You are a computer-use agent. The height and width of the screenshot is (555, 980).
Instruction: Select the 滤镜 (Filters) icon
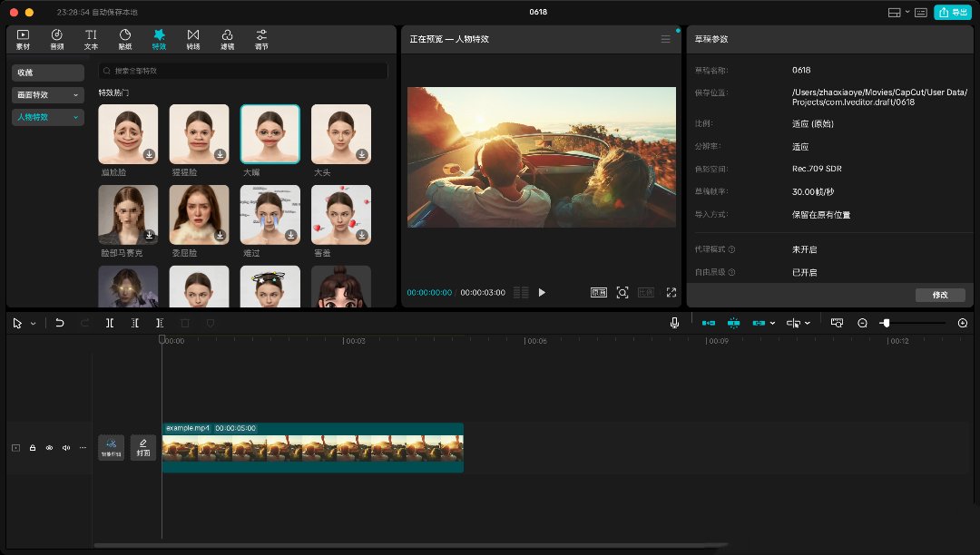click(x=227, y=38)
